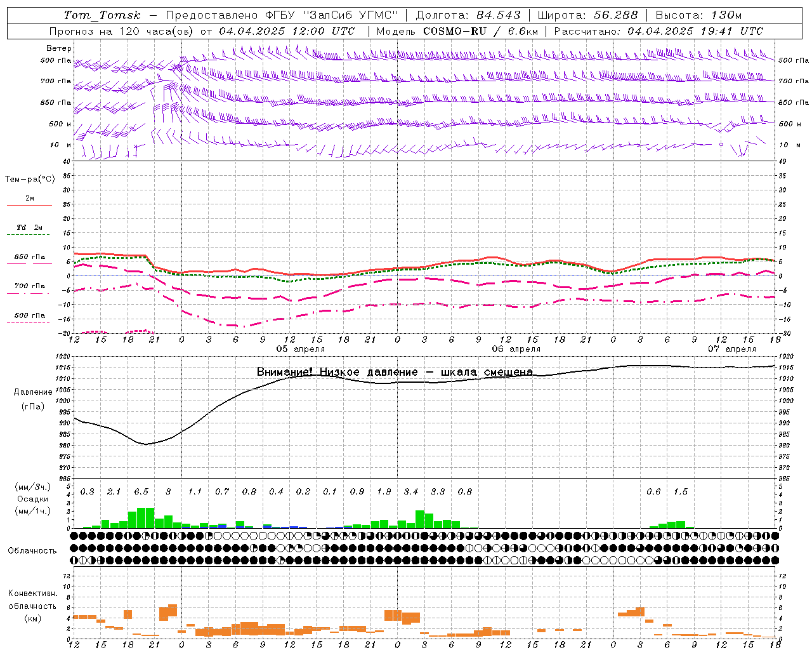Image resolution: width=812 pixels, height=650 pixels.
Task: Click the 700 гПа legend in temperature panel
Action: click(30, 286)
